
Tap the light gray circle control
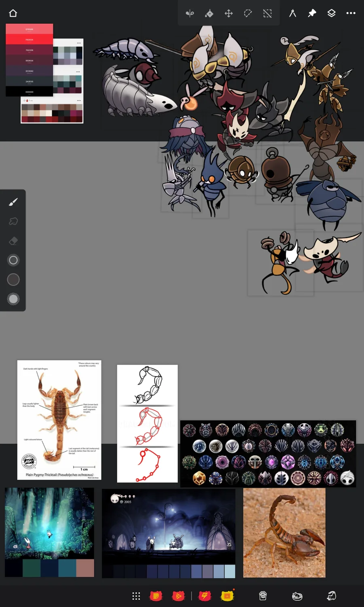[13, 299]
